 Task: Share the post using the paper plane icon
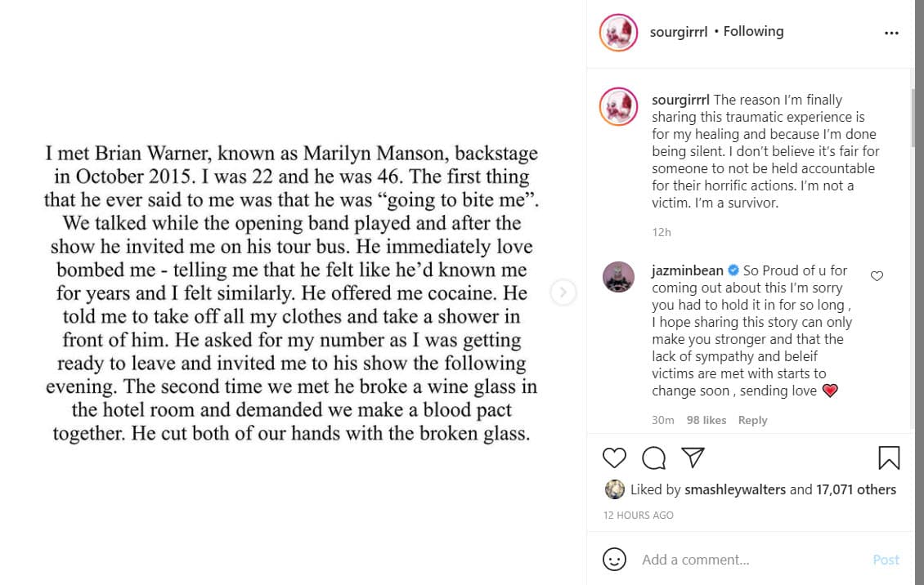coord(693,457)
